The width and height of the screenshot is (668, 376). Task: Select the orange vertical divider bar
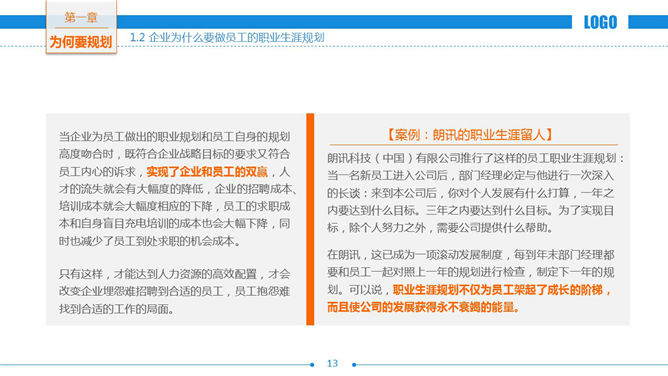coord(310,219)
